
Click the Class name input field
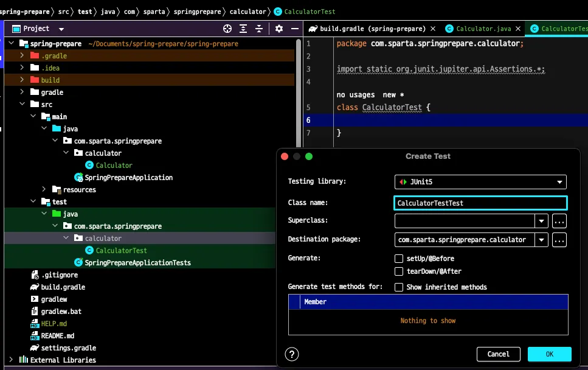pyautogui.click(x=480, y=203)
